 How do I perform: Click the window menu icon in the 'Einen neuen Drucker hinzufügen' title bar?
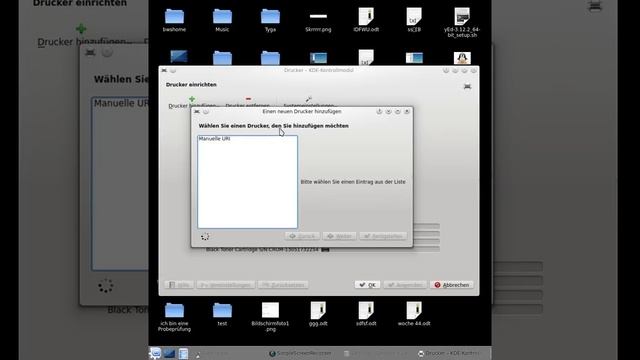(197, 111)
